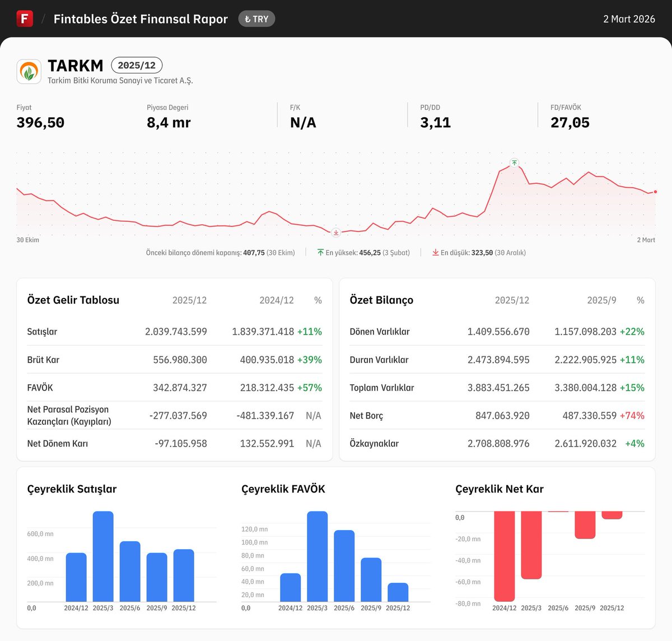672x641 pixels.
Task: Click the Çeyreklik FAVÖK chart title
Action: [283, 489]
